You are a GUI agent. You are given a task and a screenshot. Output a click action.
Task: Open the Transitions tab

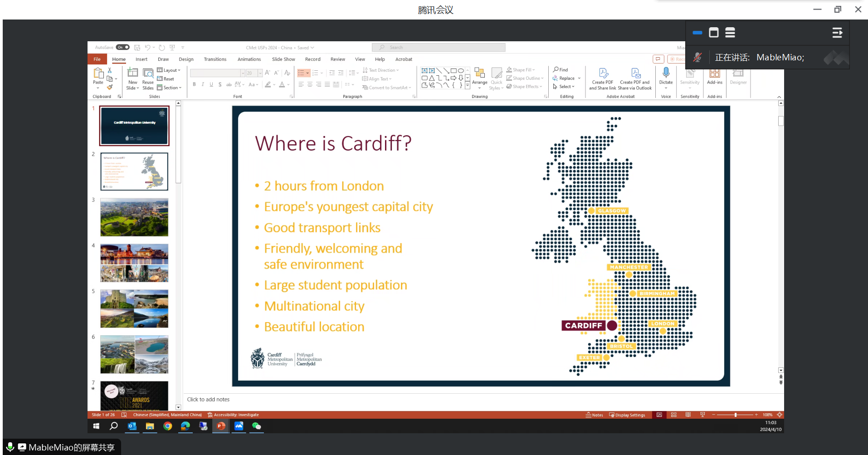[x=215, y=59]
